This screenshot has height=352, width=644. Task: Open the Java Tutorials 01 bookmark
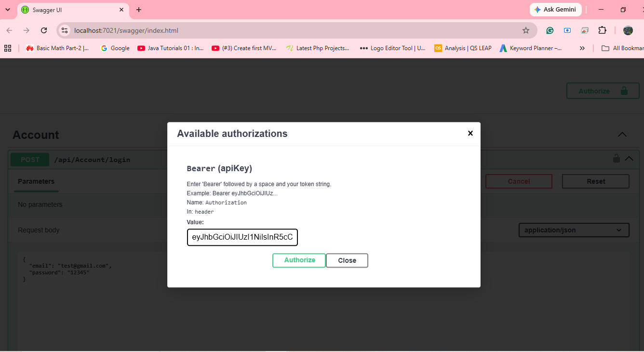(171, 48)
